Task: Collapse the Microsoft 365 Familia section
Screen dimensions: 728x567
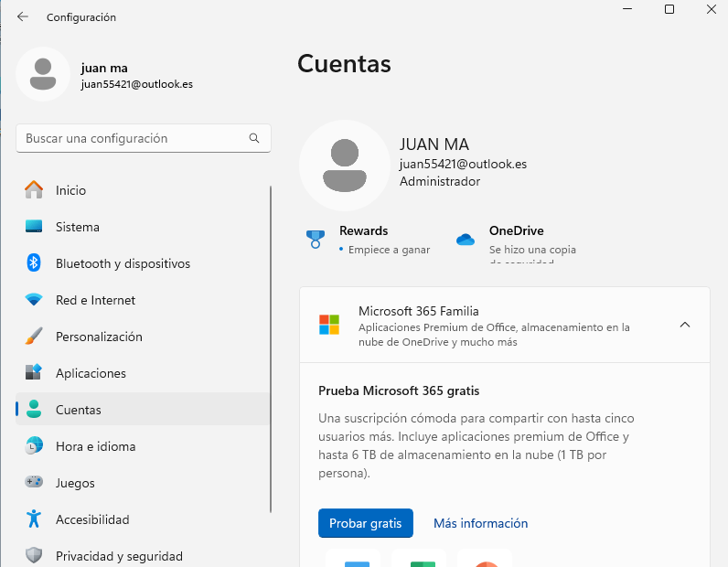Action: click(x=685, y=325)
